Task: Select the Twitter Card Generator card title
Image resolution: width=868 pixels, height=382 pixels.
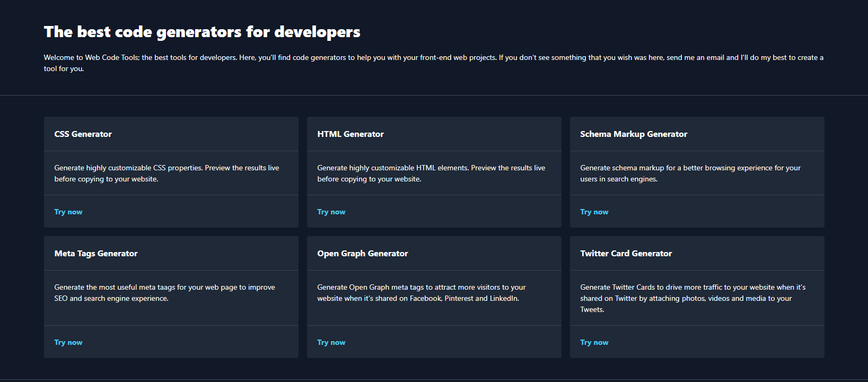Action: (626, 254)
